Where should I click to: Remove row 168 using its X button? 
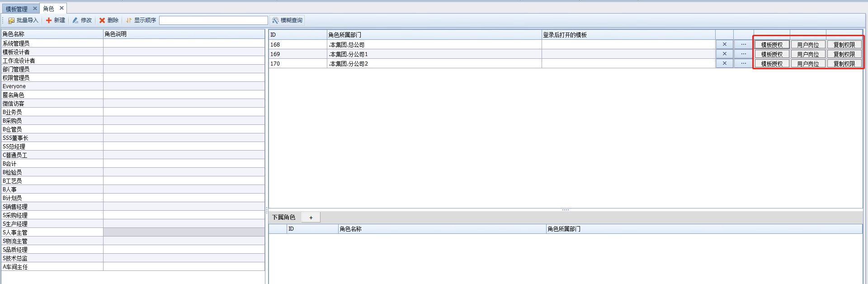tap(724, 44)
